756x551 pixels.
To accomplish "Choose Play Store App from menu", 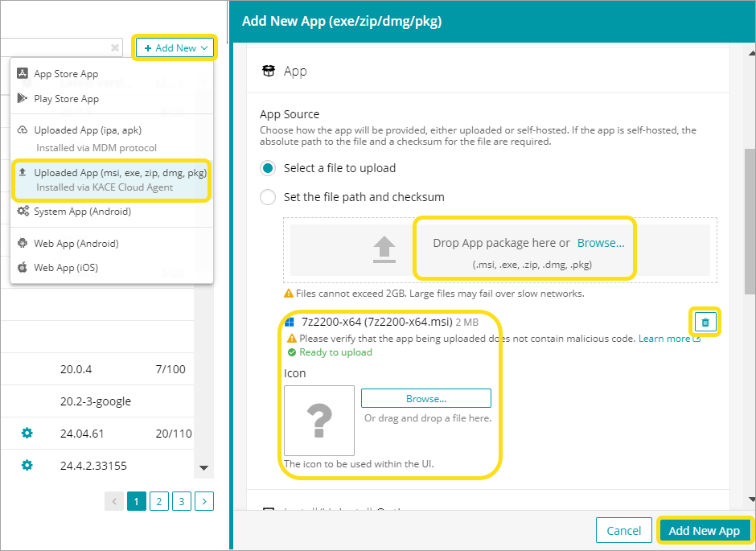I will pos(66,99).
